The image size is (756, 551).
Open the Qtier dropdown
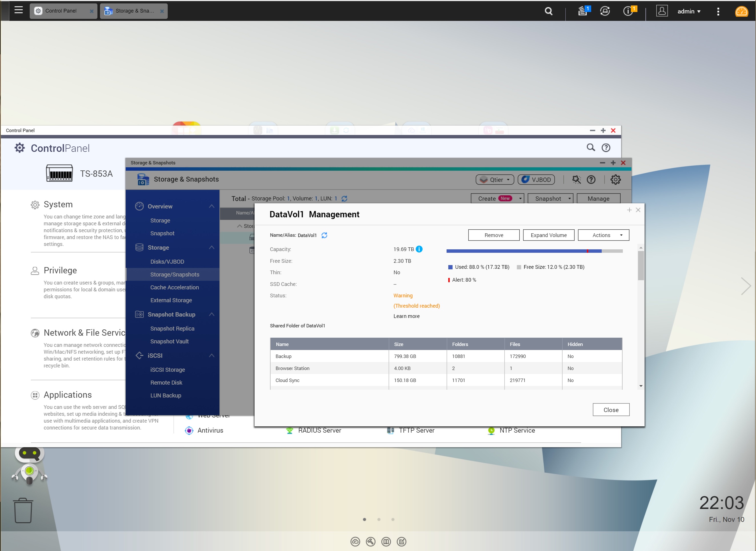tap(495, 180)
